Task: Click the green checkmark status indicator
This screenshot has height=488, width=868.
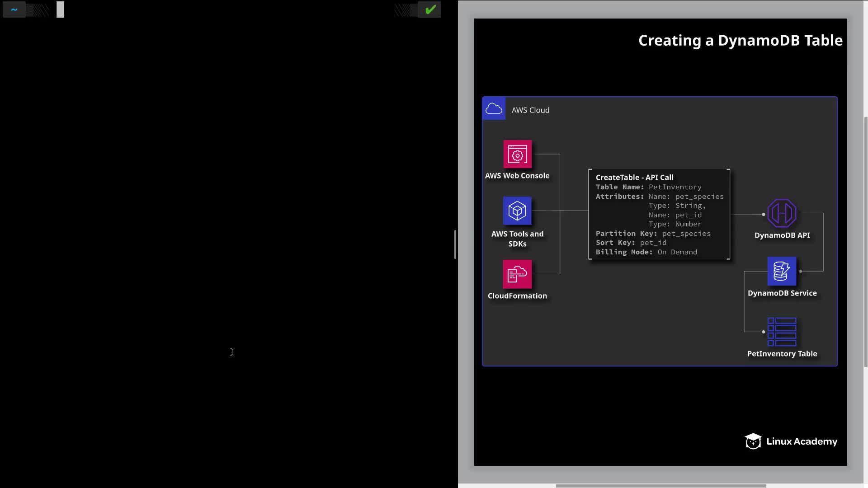Action: (x=430, y=9)
